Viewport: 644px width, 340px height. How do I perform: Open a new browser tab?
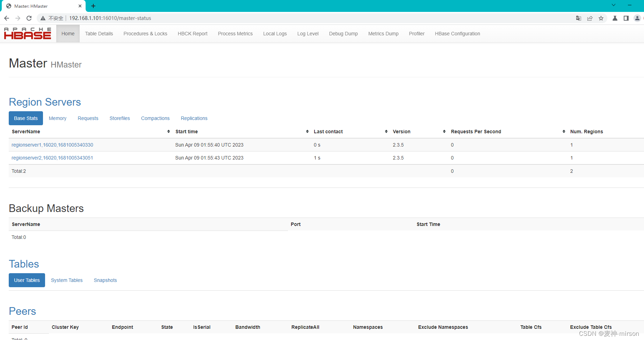(93, 6)
